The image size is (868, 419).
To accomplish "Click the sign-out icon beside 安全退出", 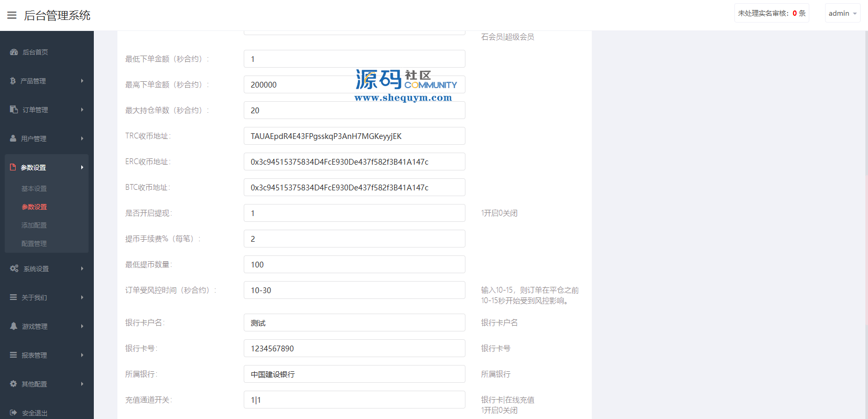I will [14, 413].
